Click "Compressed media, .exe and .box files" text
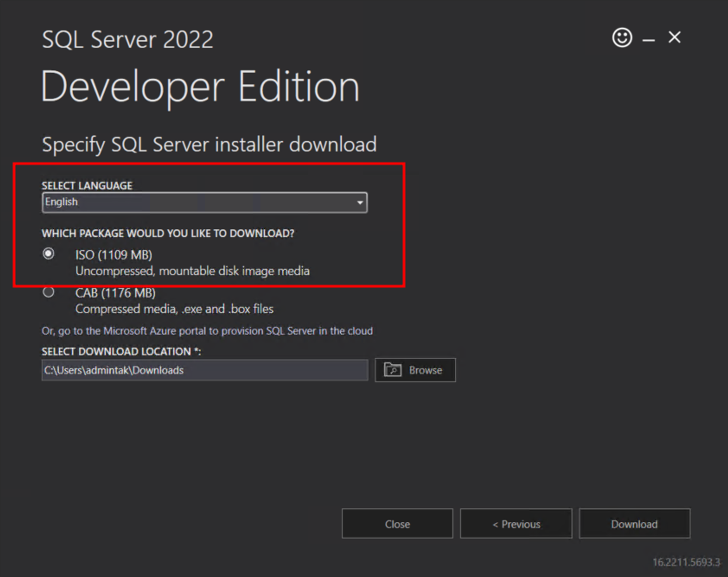The height and width of the screenshot is (577, 728). (x=174, y=309)
